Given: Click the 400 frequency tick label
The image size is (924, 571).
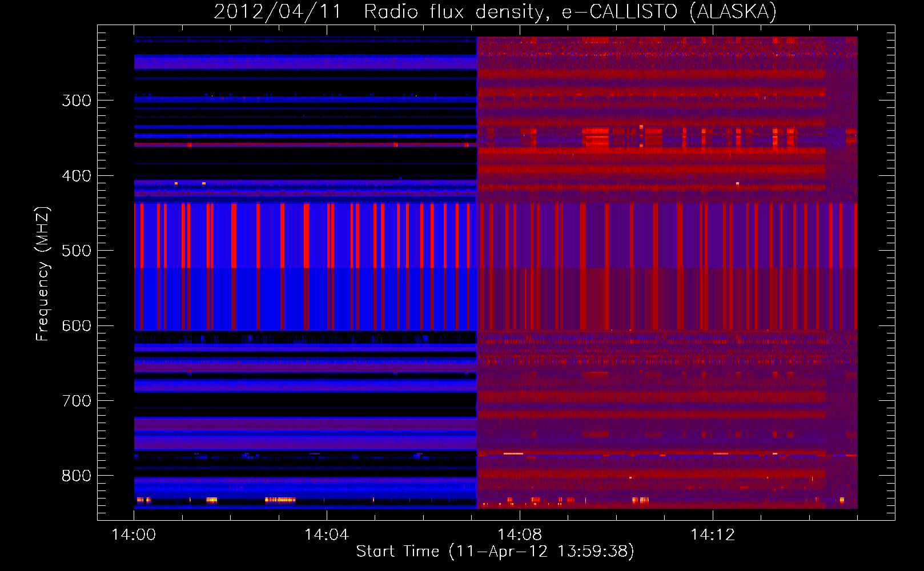Looking at the screenshot, I should (x=77, y=176).
